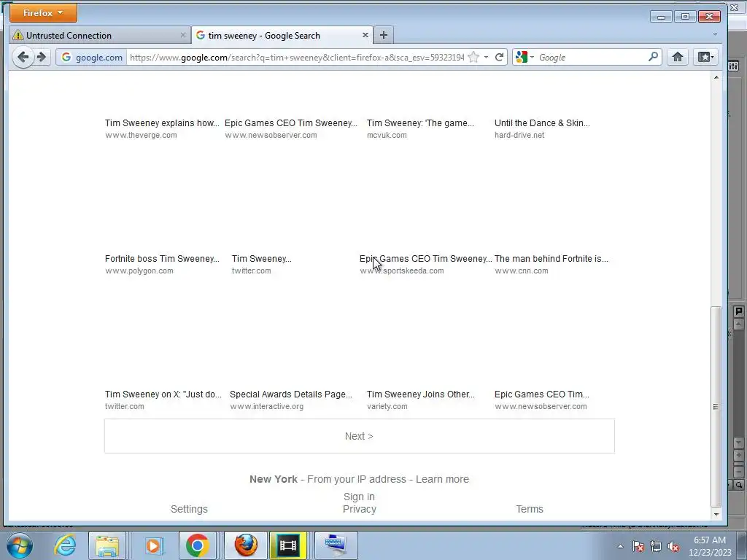Viewport: 747px width, 560px height.
Task: Open 'Epic Games CEO Tim Sweeney...' sportskeeda result
Action: 425,259
